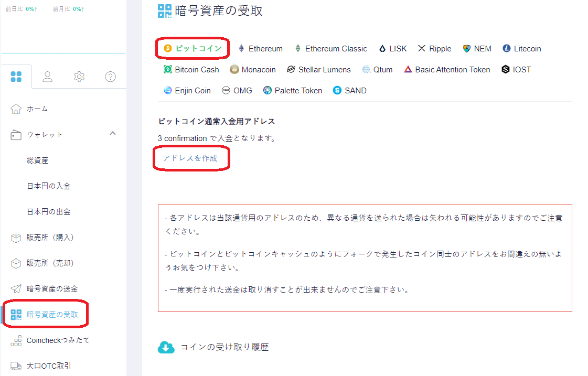Open the dashboard grid icon tab
Viewport: 588px width, 376px height.
(16, 77)
